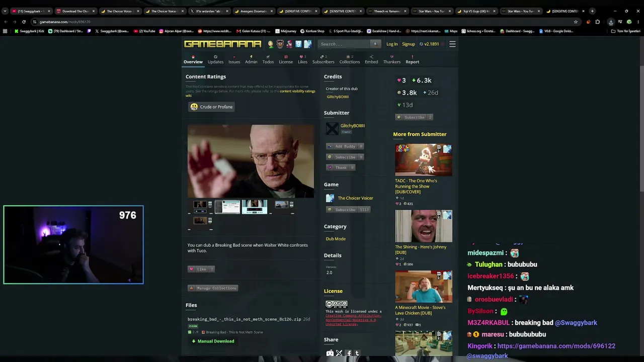Screen dimensions: 644x362
Task: Click the Signup link
Action: (409, 44)
